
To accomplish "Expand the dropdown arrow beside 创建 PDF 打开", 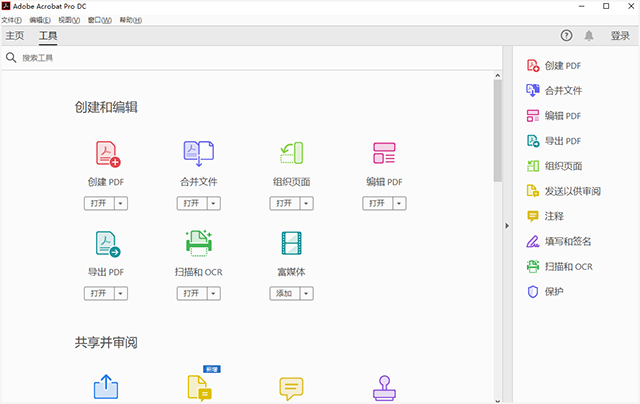I will click(121, 203).
